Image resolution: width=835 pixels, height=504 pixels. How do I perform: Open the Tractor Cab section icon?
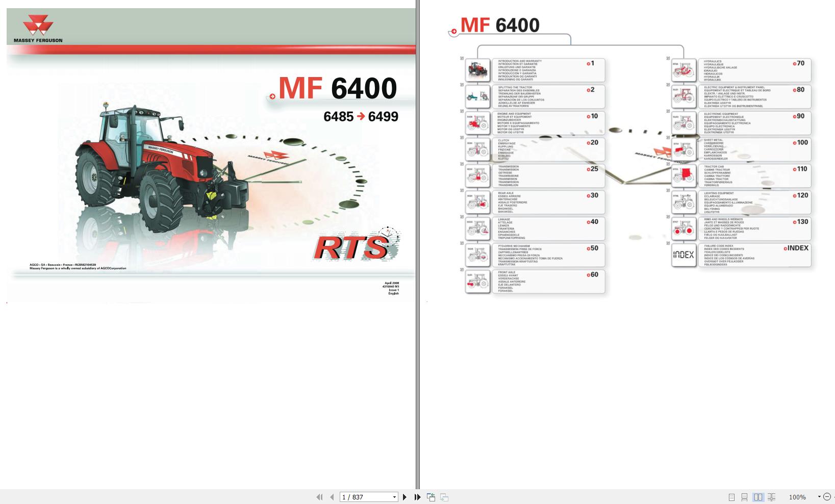point(684,176)
